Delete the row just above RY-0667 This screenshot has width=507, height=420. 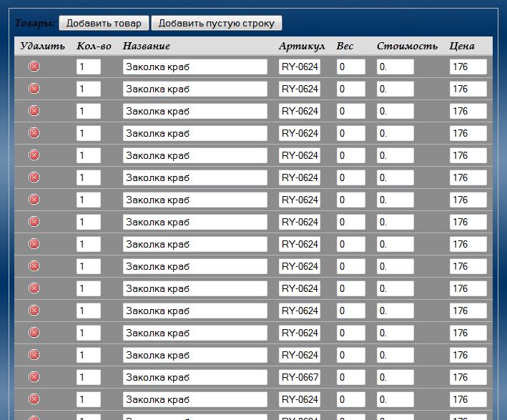coord(34,355)
